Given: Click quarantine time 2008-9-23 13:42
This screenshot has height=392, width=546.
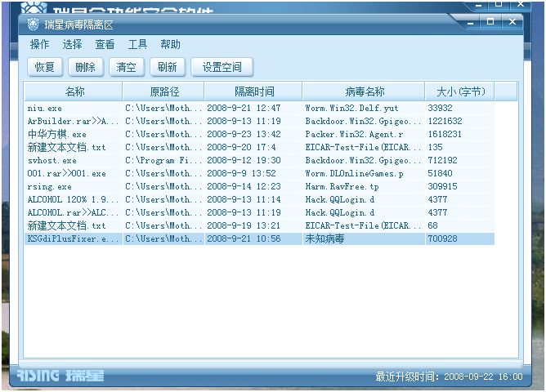Looking at the screenshot, I should tap(244, 134).
